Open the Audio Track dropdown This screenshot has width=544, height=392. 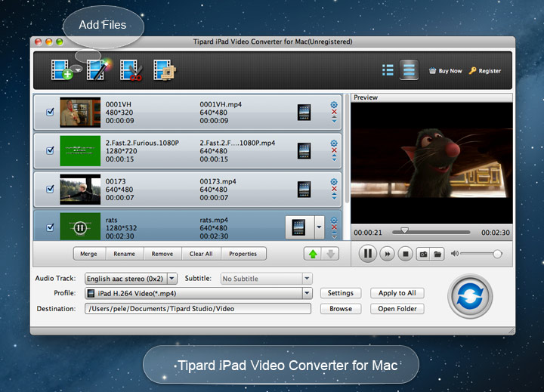point(131,279)
